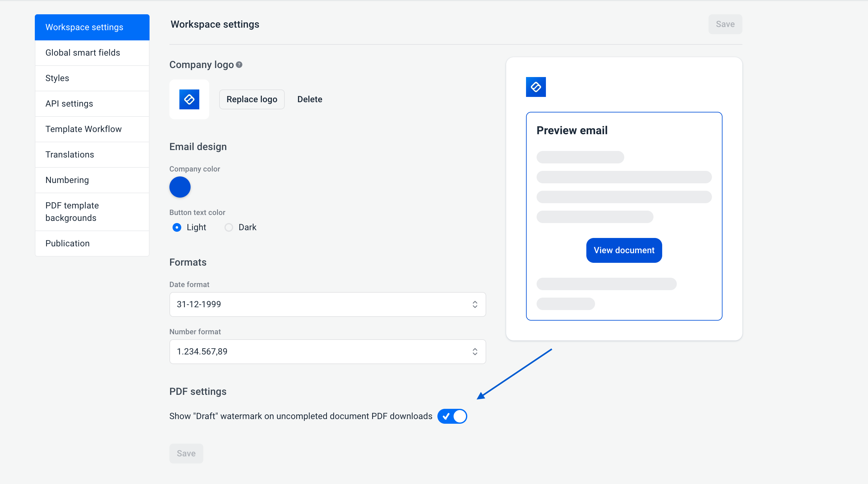The image size is (868, 484).
Task: Select the Light button text color
Action: tap(177, 228)
